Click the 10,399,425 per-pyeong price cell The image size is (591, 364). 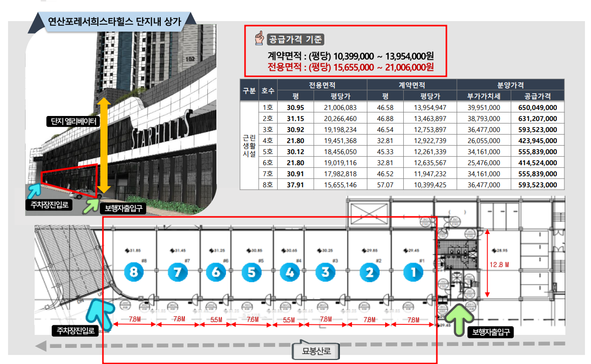430,185
